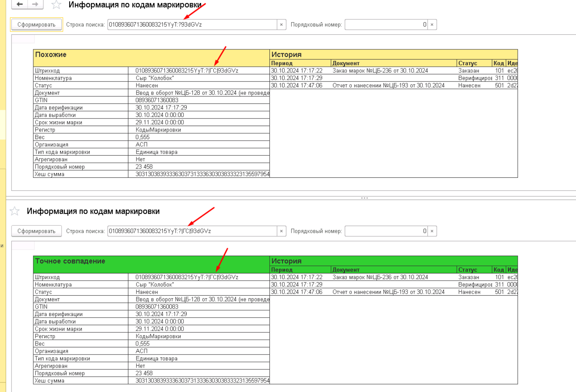Select Заказ марок №ЦБ-236 document in top history
Image resolution: width=576 pixels, height=392 pixels.
[x=380, y=71]
